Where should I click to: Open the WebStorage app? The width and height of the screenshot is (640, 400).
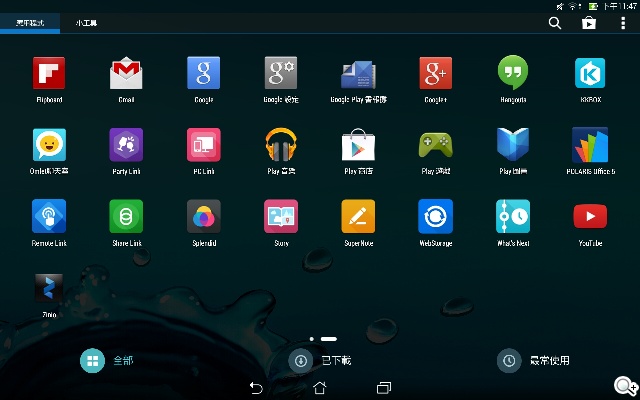[x=435, y=217]
